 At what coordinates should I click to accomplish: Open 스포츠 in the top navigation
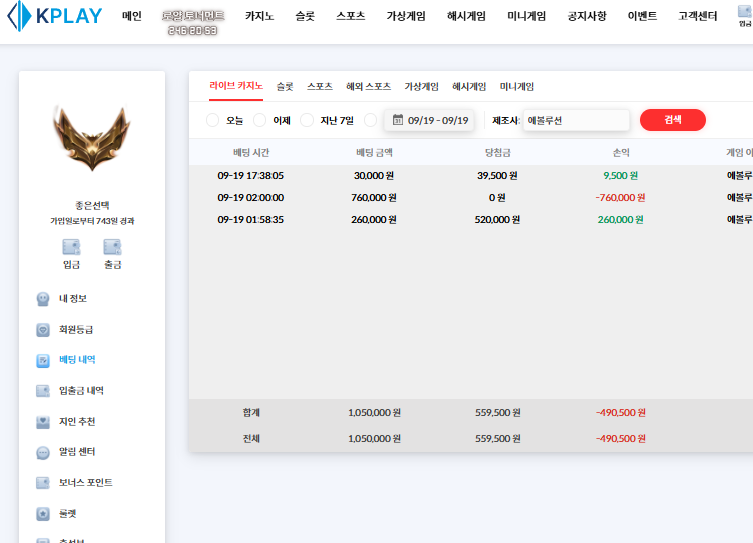pyautogui.click(x=351, y=16)
